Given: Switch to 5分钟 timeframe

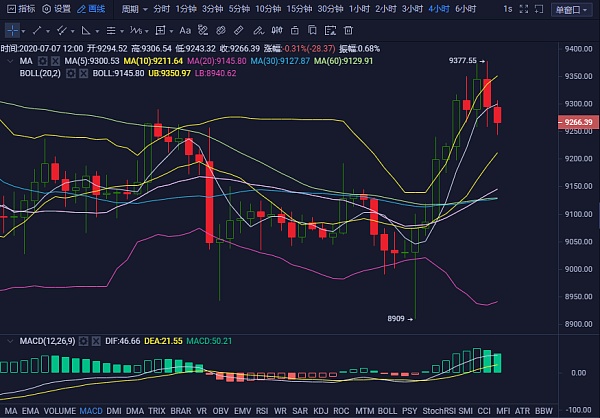Looking at the screenshot, I should click(x=240, y=9).
